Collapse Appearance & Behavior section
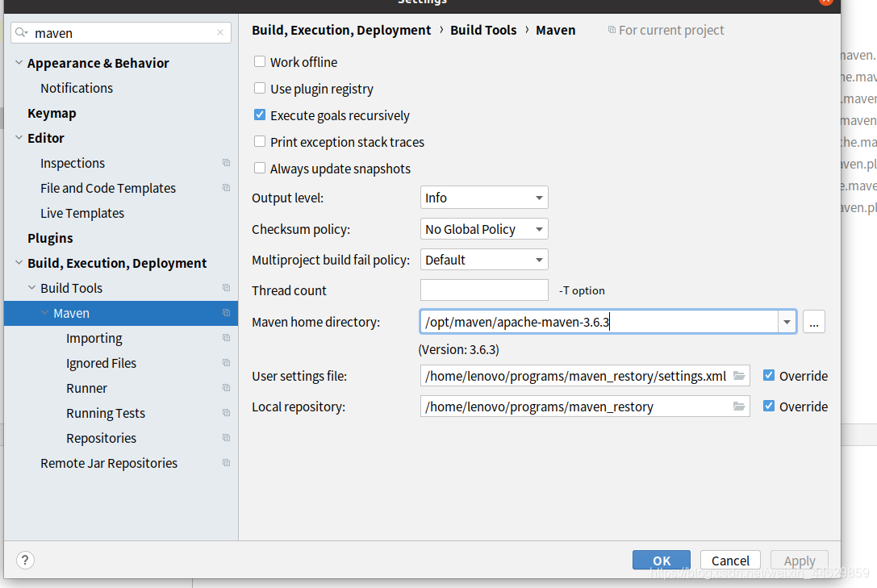Viewport: 877px width, 588px height. tap(19, 63)
